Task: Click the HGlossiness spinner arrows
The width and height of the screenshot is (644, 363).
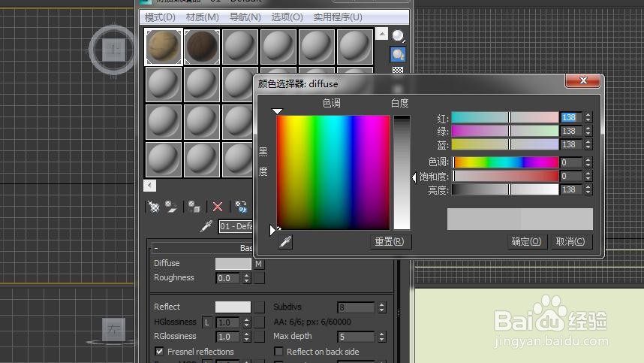Action: 246,322
